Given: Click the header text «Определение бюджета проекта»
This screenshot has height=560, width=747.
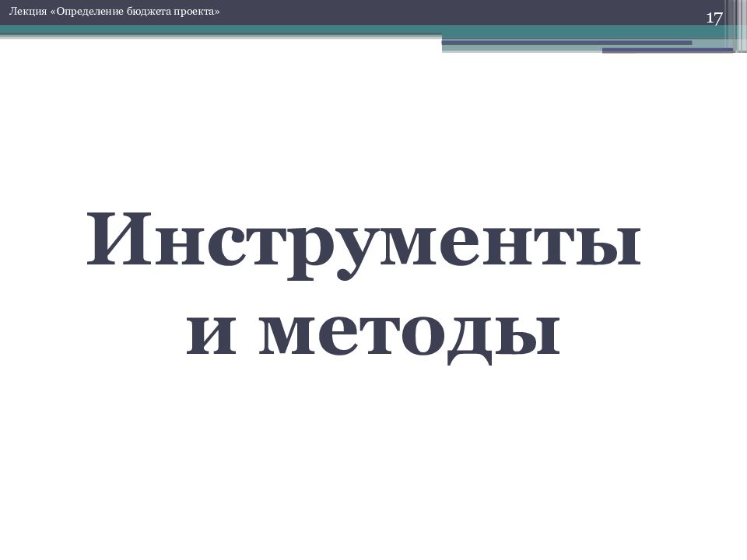Looking at the screenshot, I should (x=135, y=12).
